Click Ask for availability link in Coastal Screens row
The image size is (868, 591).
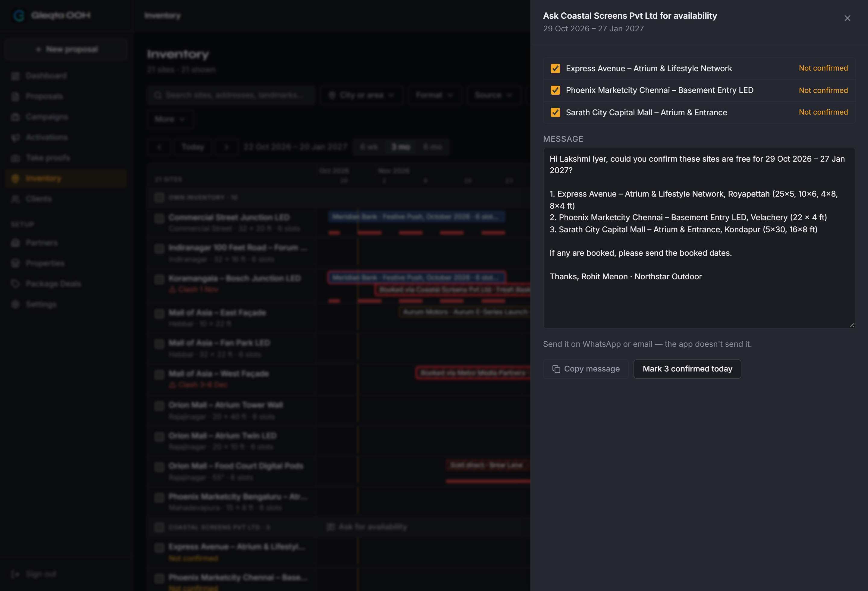tap(367, 527)
